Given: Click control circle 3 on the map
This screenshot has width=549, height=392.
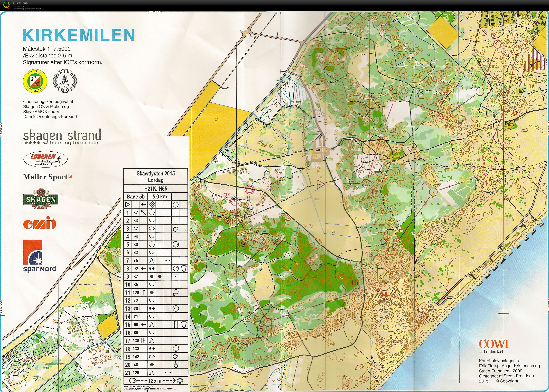Looking at the screenshot, I should pos(395,97).
